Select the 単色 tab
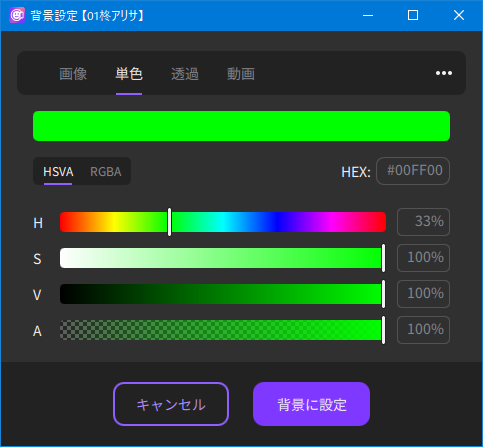Viewport: 483px width, 447px height. click(129, 74)
